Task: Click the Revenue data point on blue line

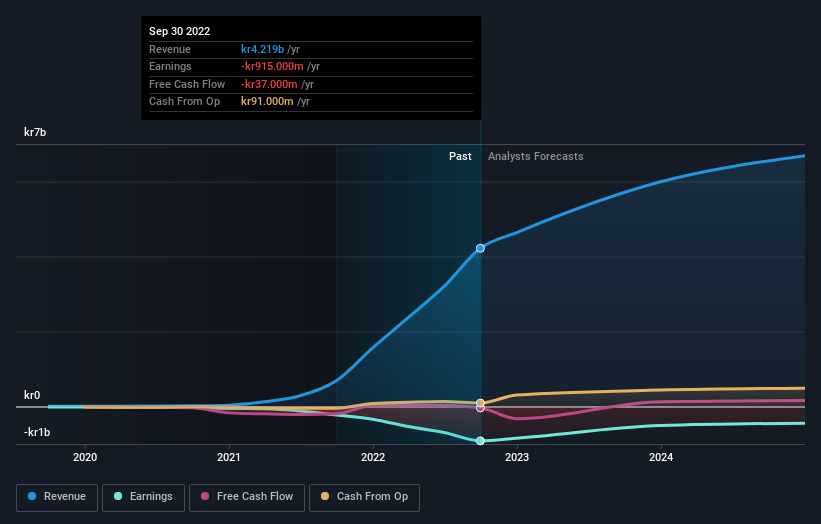Action: point(480,248)
